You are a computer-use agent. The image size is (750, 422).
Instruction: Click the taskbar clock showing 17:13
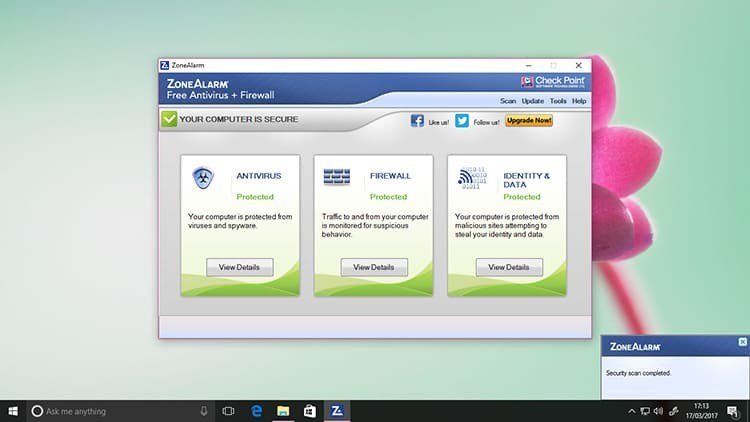(701, 411)
